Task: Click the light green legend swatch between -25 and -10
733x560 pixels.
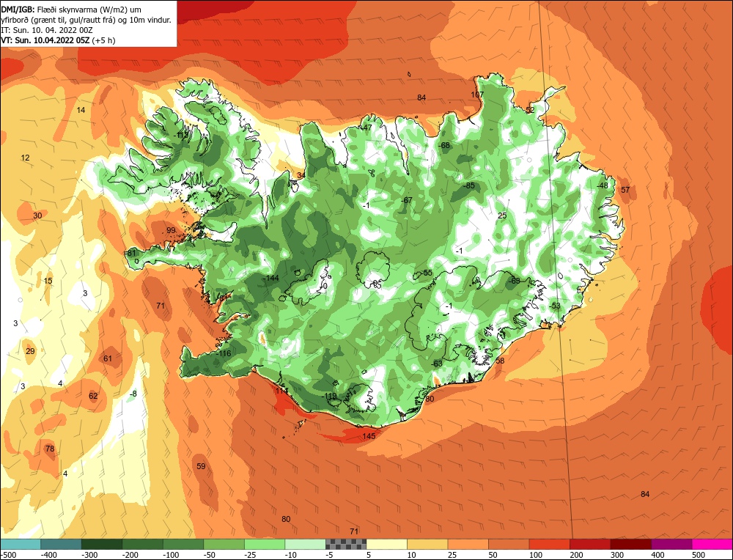Action: click(265, 544)
